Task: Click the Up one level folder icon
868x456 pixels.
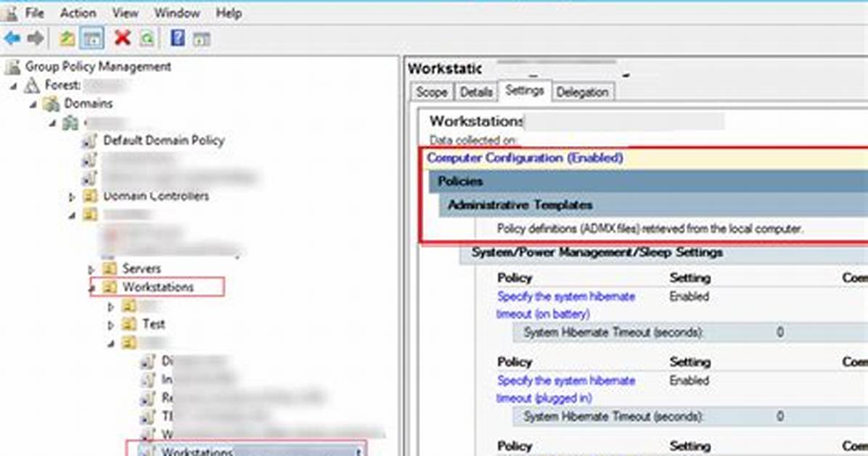Action: pos(67,38)
